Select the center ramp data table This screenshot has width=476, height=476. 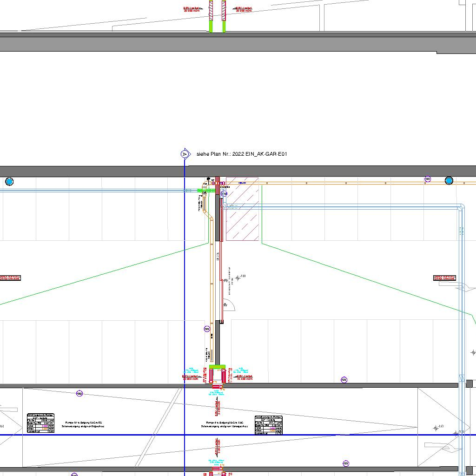tap(268, 425)
